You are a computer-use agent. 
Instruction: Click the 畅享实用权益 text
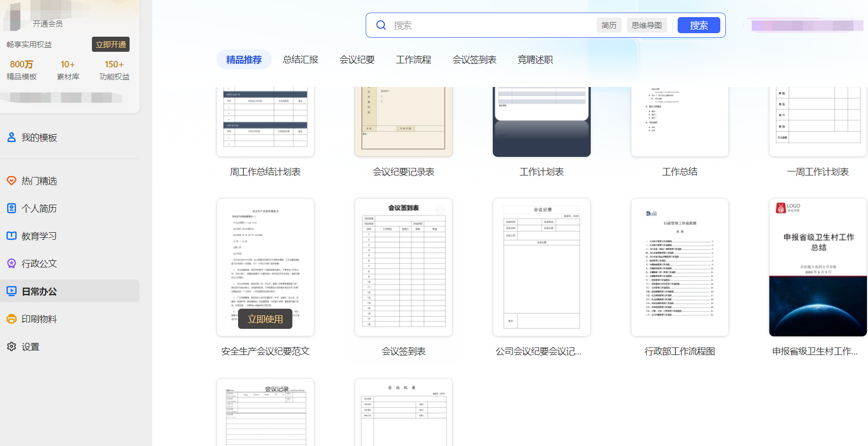coord(29,44)
